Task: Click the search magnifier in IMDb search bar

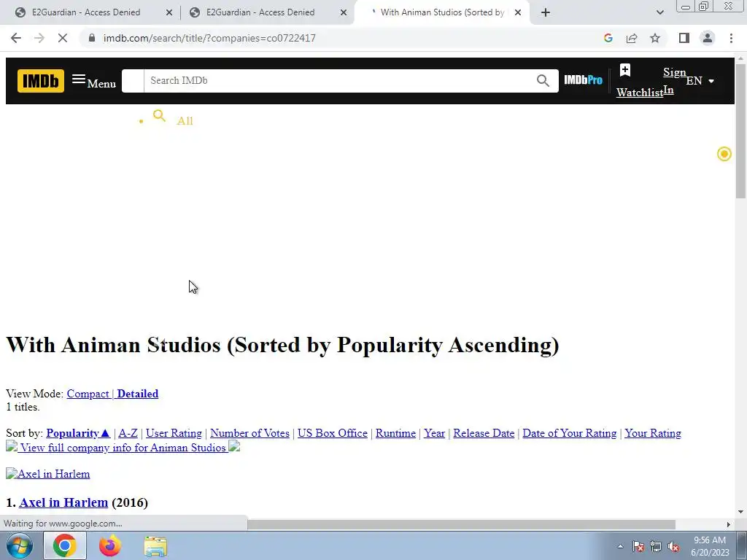Action: (543, 80)
